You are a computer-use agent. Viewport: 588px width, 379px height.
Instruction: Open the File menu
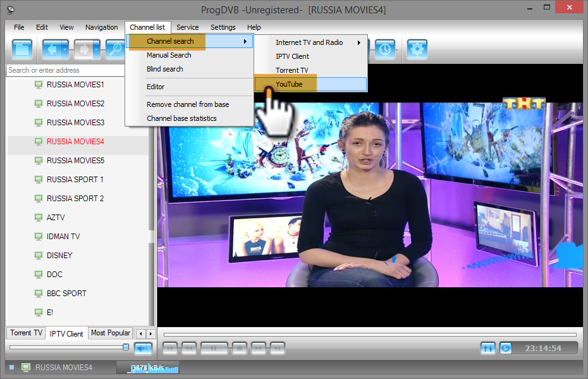19,27
